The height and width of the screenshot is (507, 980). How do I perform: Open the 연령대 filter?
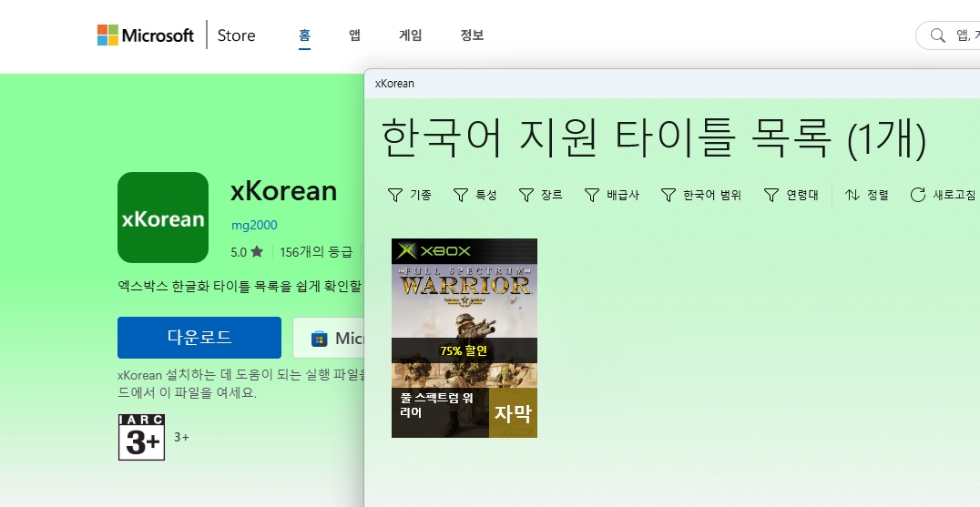coord(791,195)
